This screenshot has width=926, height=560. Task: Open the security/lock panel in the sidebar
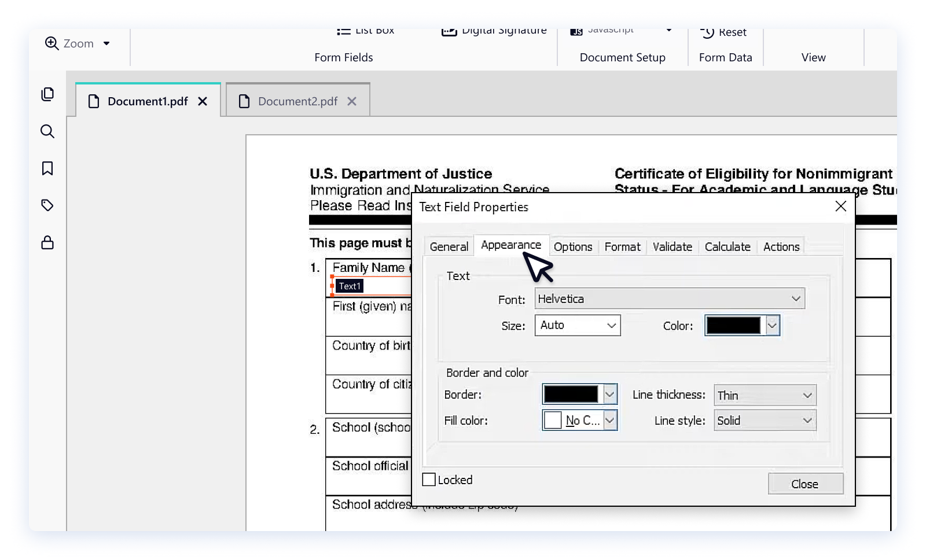47,242
